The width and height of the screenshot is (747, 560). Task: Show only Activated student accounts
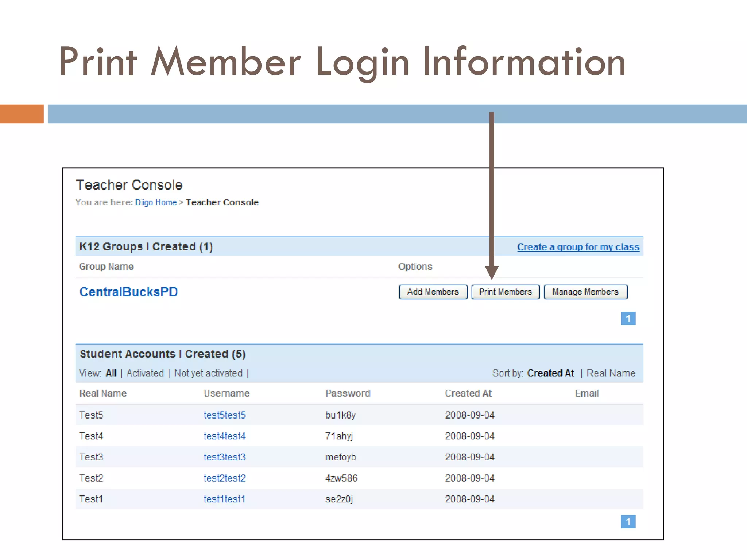(x=145, y=373)
